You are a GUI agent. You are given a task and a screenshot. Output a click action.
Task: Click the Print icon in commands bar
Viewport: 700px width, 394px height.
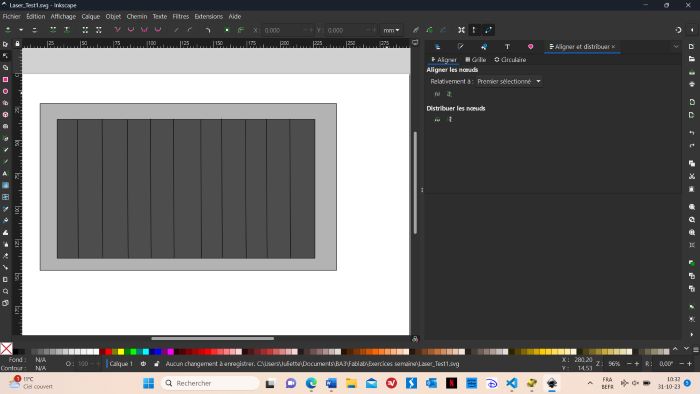[x=692, y=84]
